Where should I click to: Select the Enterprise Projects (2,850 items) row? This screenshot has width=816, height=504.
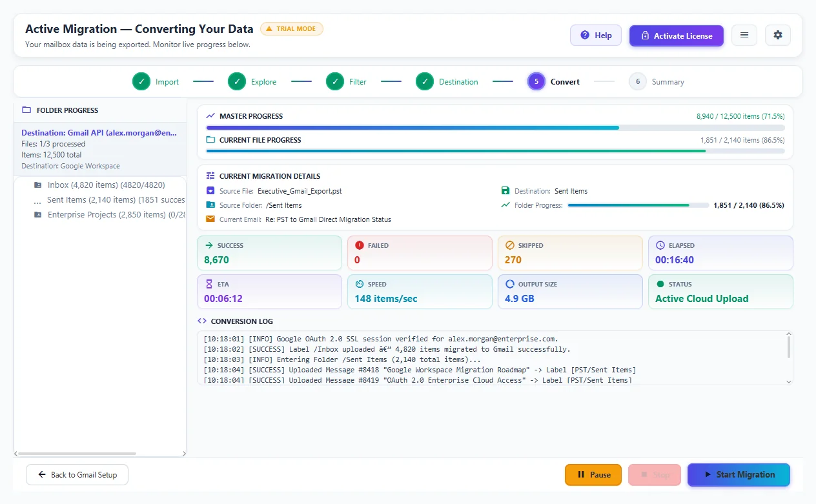point(100,215)
